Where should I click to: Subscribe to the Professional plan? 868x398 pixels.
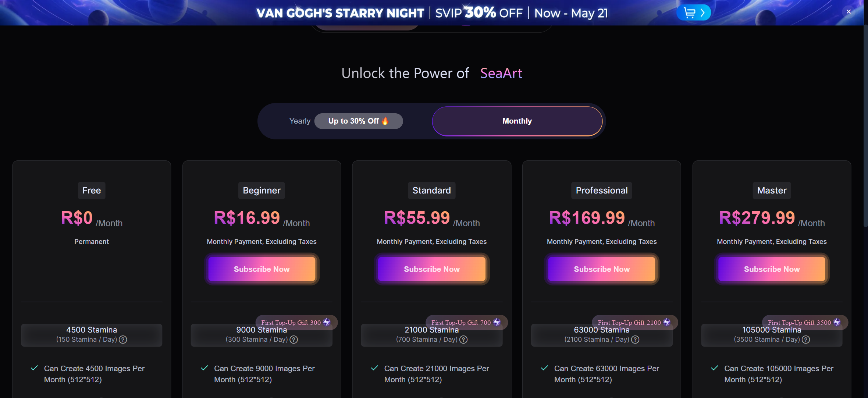pos(602,269)
